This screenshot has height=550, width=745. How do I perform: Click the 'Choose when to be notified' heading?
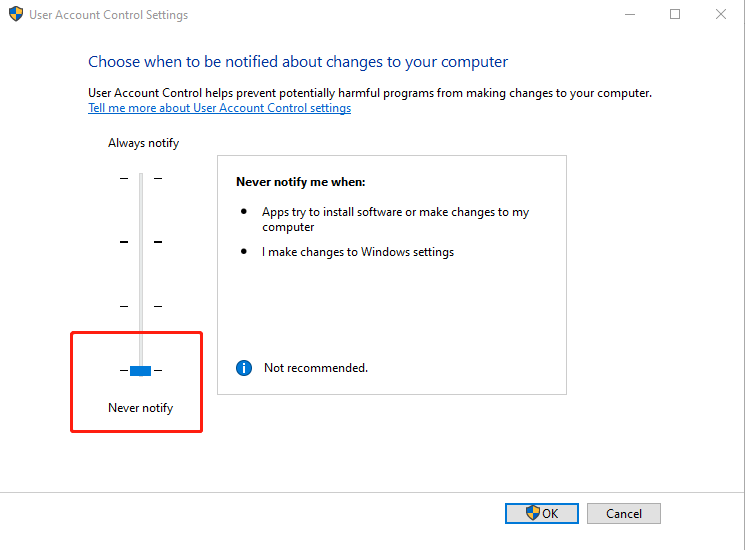pos(298,61)
